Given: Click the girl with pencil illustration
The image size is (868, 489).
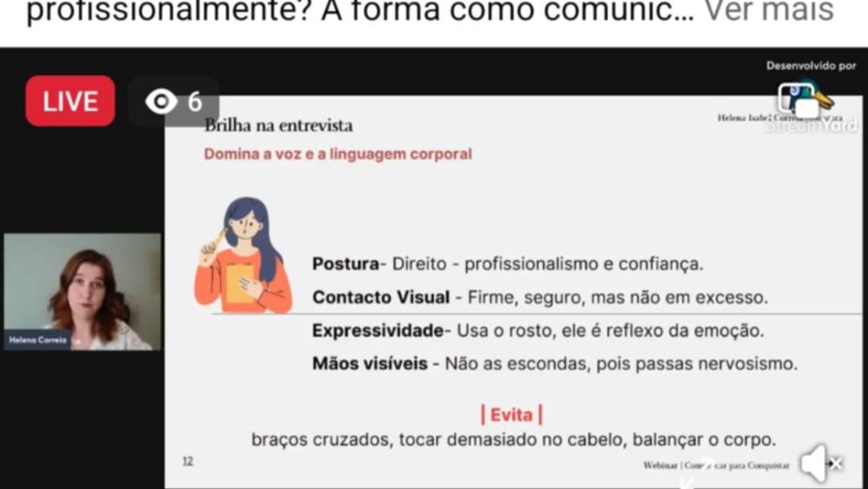Looking at the screenshot, I should coord(243,255).
